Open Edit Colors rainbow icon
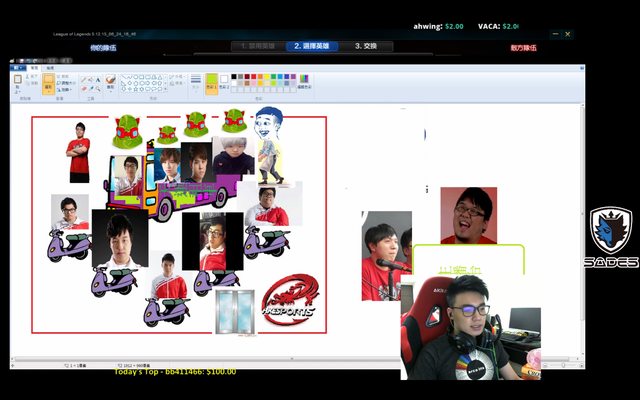The height and width of the screenshot is (400, 640). tap(303, 83)
